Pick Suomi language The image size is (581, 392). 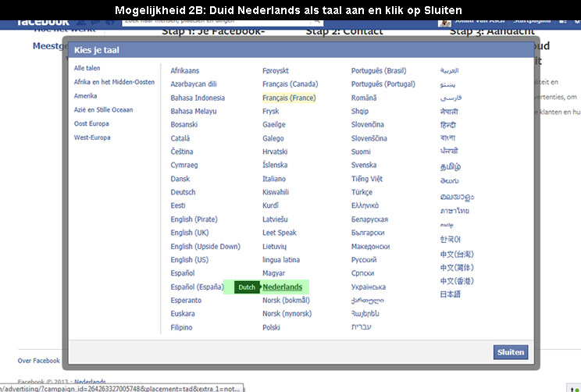click(361, 151)
